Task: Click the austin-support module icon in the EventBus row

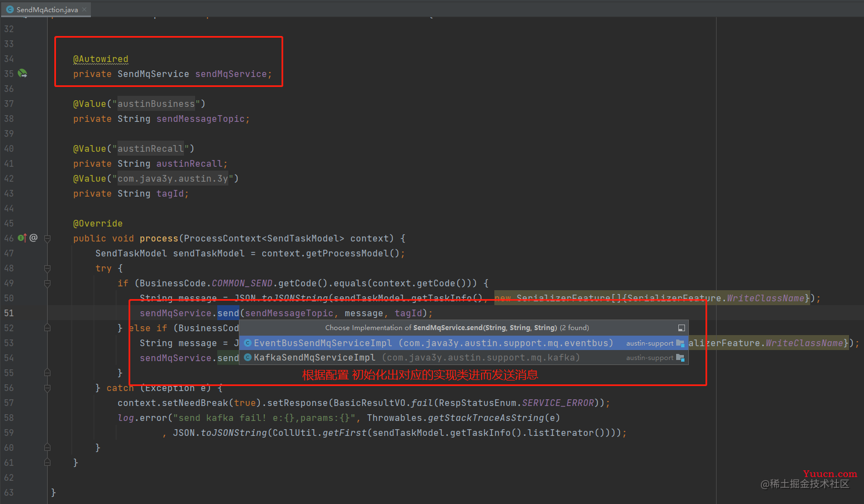Action: point(680,343)
